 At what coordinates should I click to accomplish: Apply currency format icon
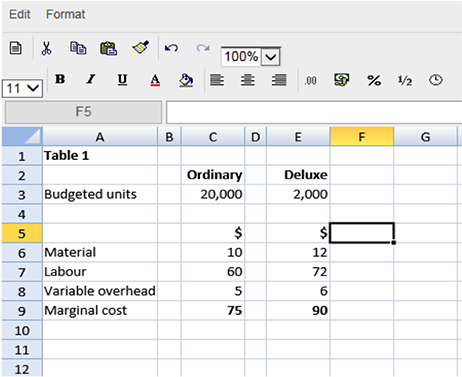[x=342, y=80]
